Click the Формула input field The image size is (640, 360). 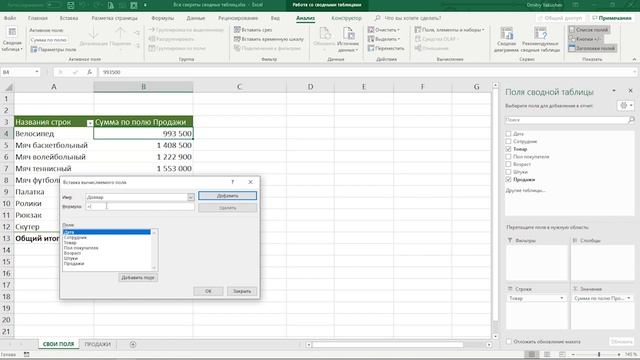point(140,207)
